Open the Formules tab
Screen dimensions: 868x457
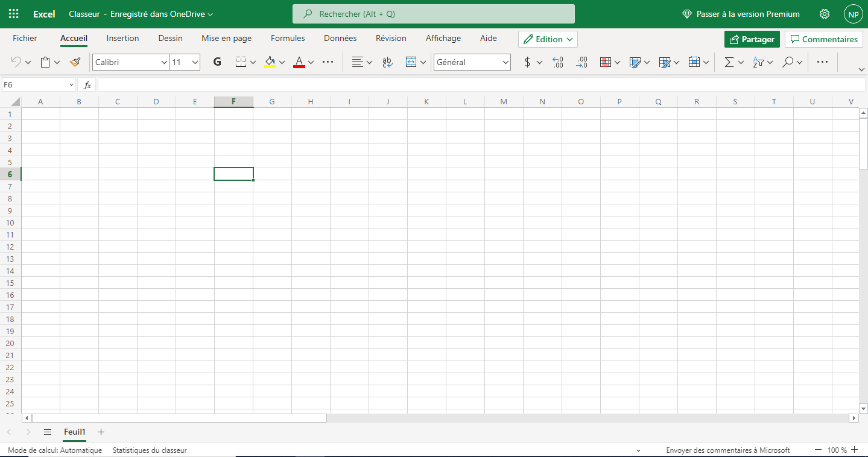[288, 38]
